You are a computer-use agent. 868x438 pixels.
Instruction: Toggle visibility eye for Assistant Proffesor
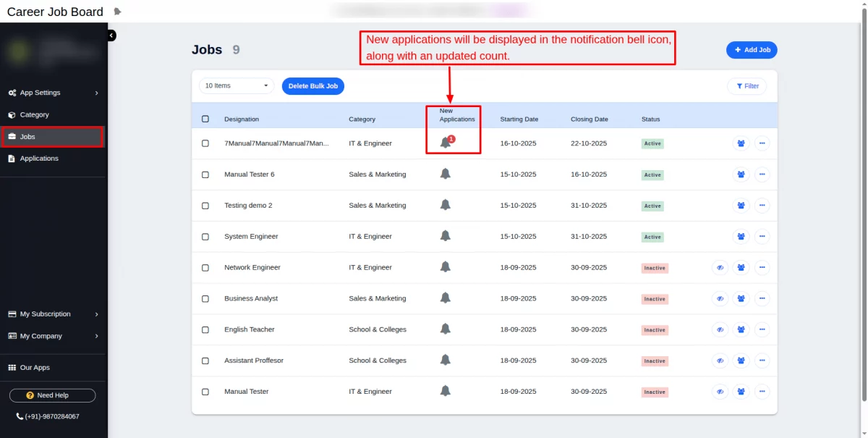tap(720, 361)
